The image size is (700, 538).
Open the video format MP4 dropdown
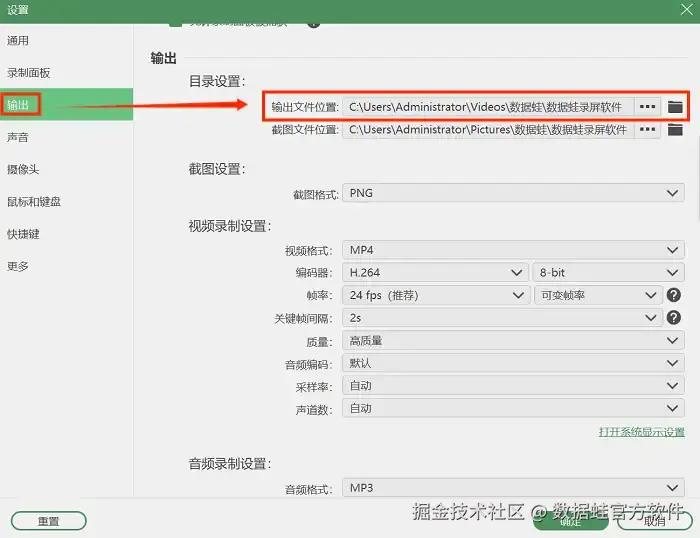[x=513, y=250]
